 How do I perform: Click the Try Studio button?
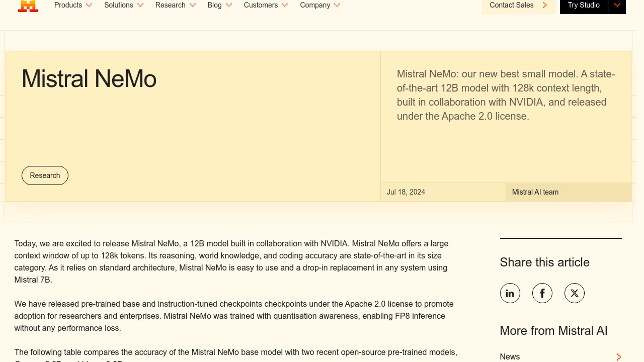pos(583,5)
